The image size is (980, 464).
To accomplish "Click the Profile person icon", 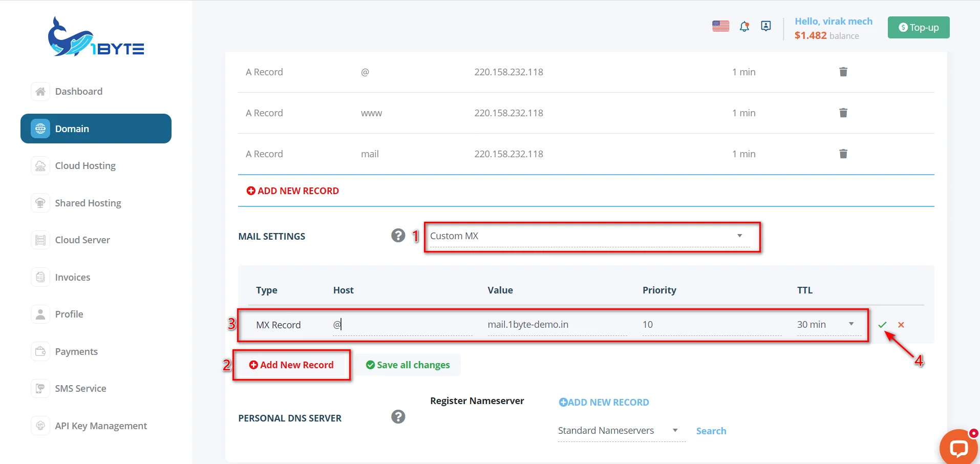I will (40, 314).
